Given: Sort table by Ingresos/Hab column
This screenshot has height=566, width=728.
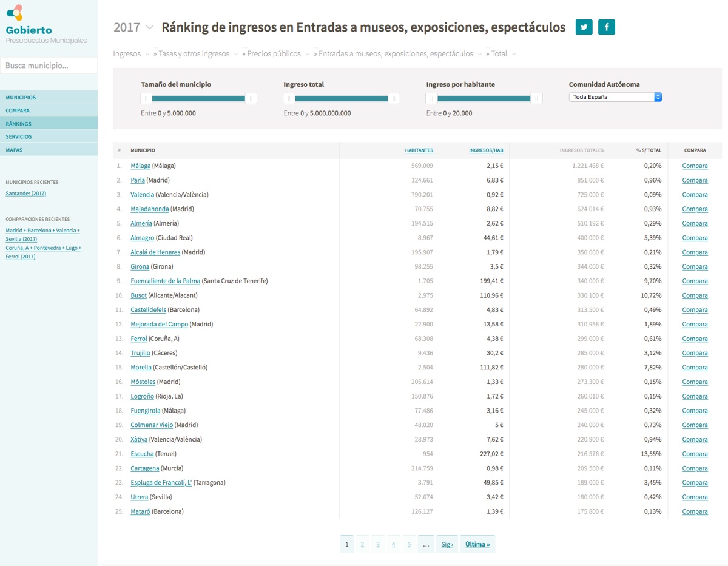Looking at the screenshot, I should [x=485, y=150].
